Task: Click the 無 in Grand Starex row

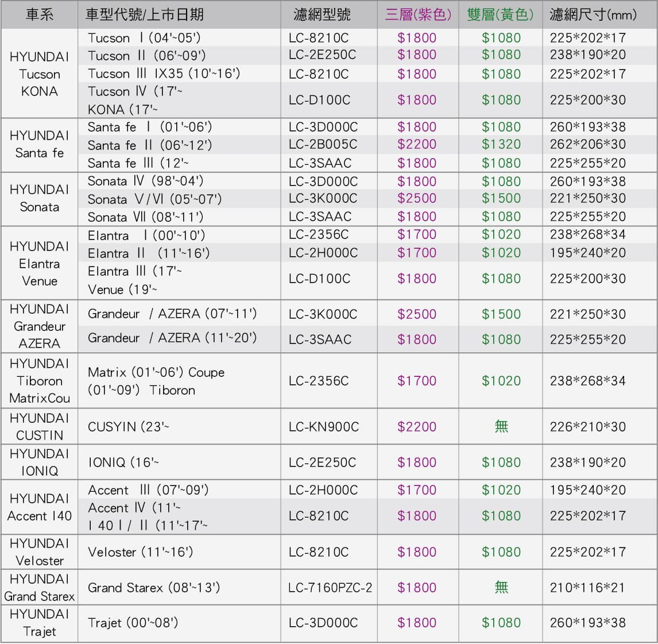Action: [501, 587]
